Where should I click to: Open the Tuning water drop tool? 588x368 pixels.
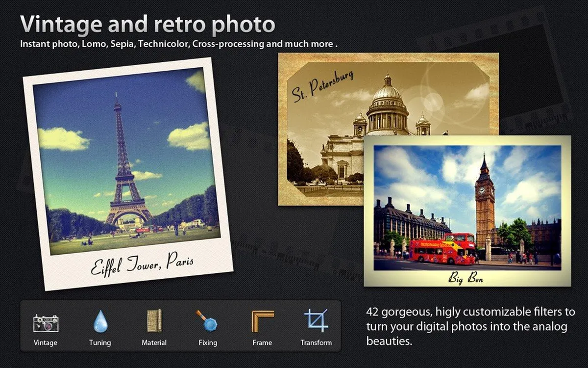(x=100, y=322)
